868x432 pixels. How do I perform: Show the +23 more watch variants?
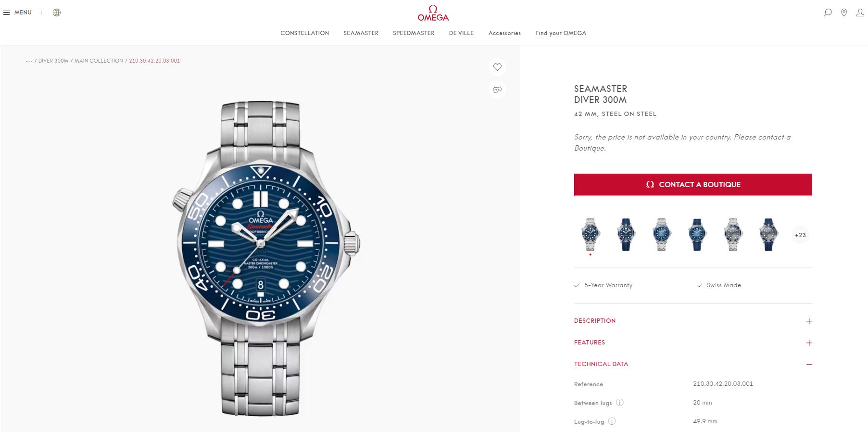point(800,235)
